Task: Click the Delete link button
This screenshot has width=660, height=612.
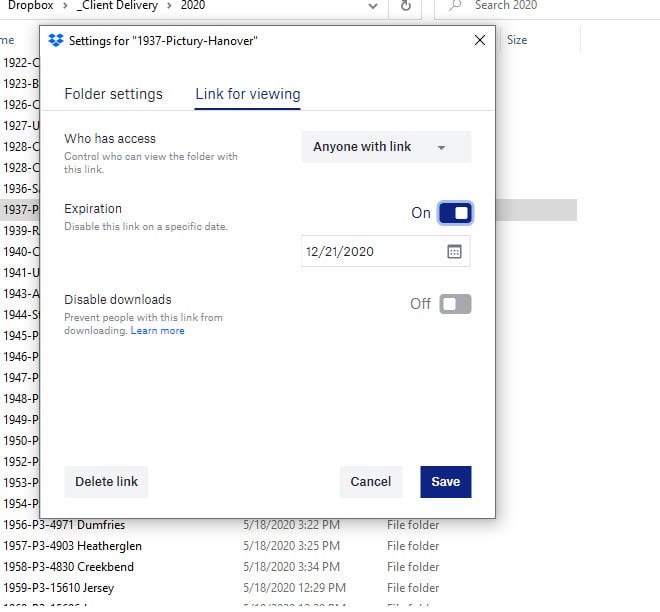Action: (x=106, y=482)
